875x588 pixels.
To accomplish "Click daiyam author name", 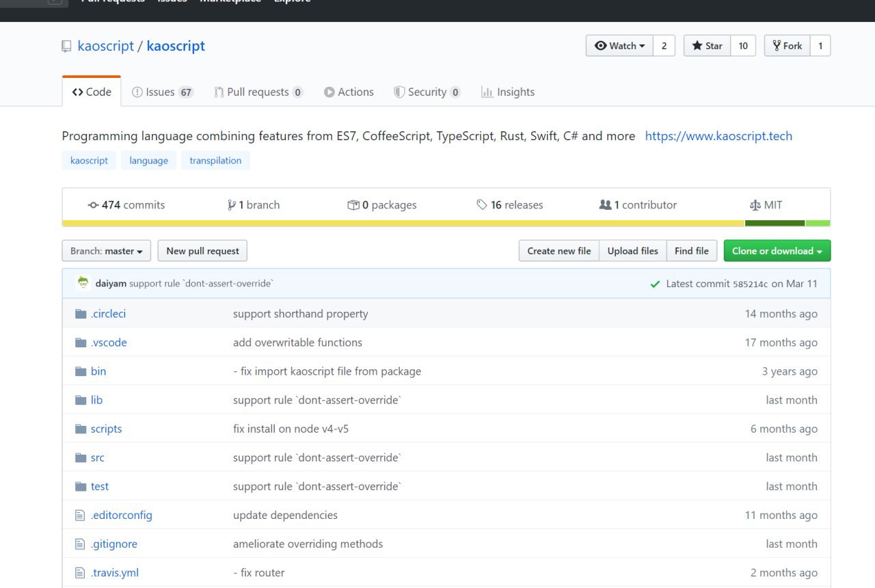I will [111, 284].
